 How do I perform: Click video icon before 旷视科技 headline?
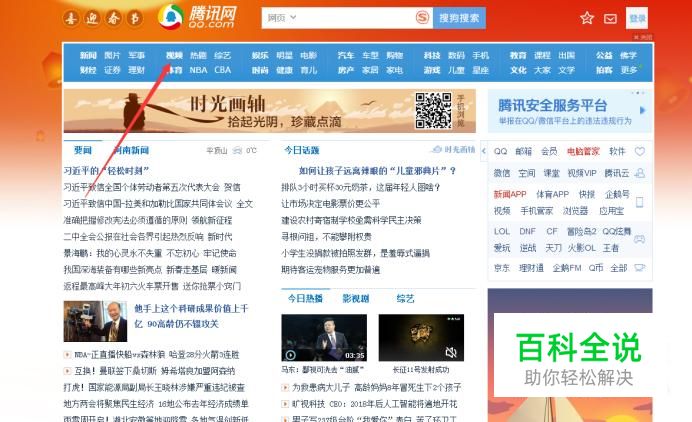pos(285,404)
